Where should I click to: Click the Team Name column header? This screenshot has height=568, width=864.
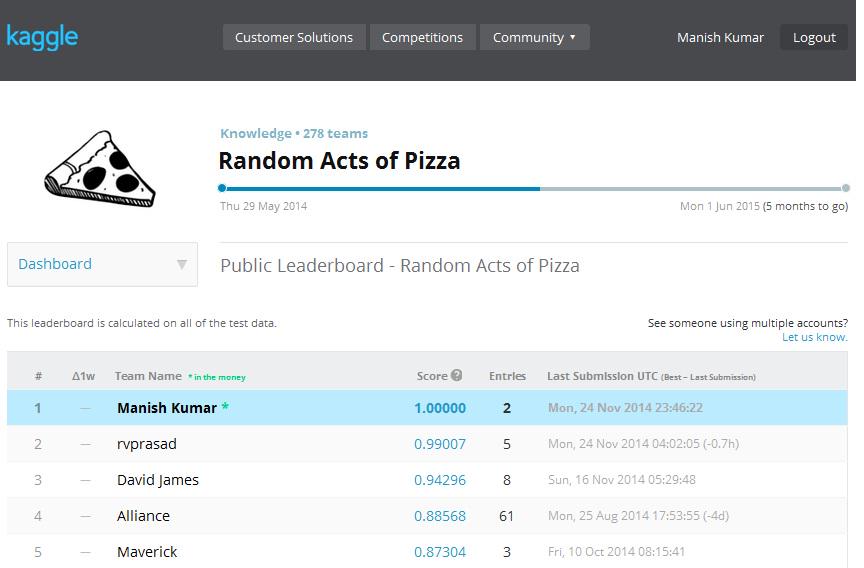148,376
